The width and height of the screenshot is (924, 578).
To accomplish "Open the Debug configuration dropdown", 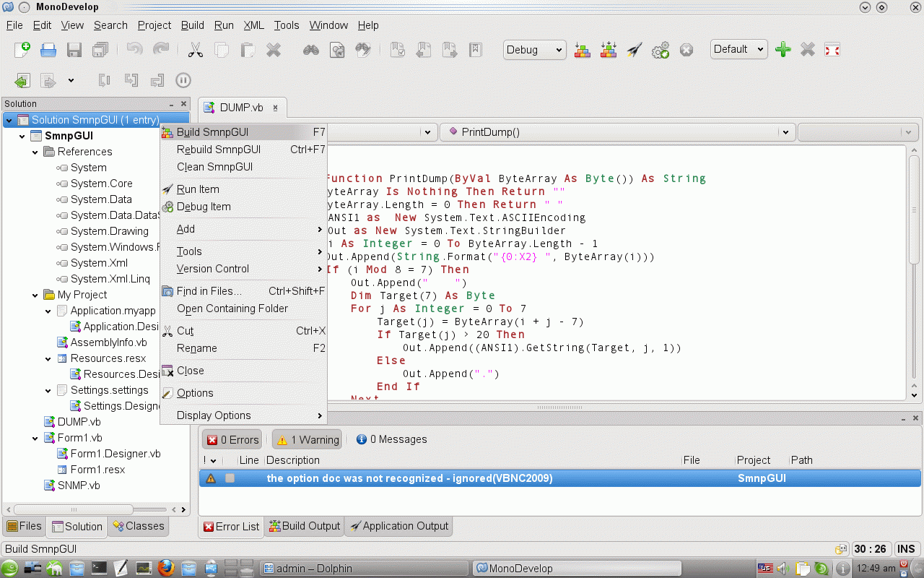I will (x=535, y=50).
